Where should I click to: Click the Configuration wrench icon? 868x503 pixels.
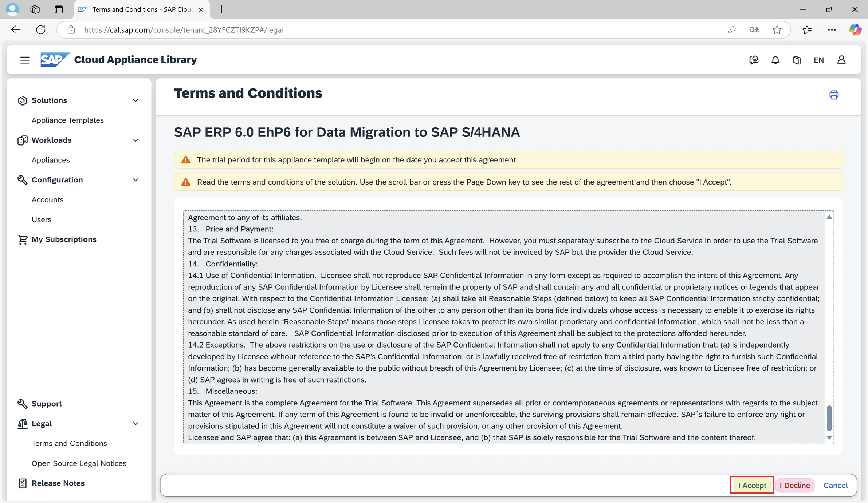(23, 180)
